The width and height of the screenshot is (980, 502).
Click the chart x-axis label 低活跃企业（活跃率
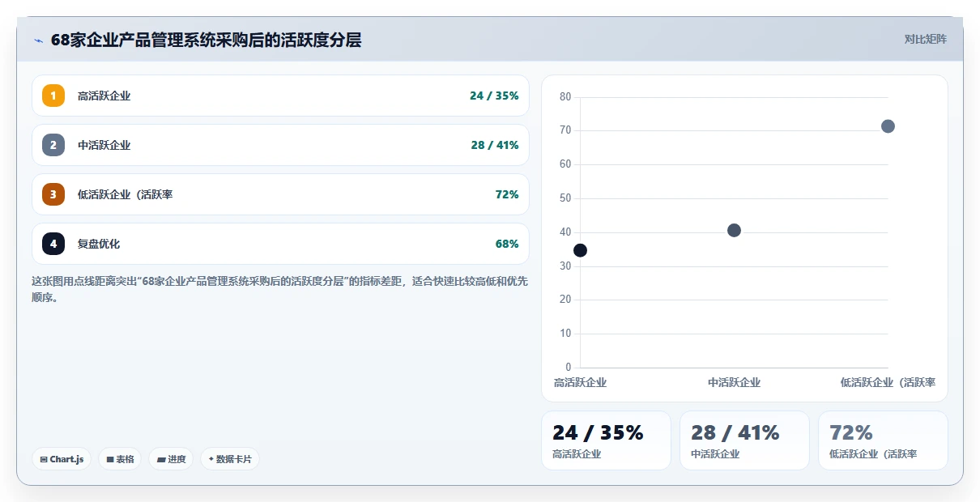(888, 382)
